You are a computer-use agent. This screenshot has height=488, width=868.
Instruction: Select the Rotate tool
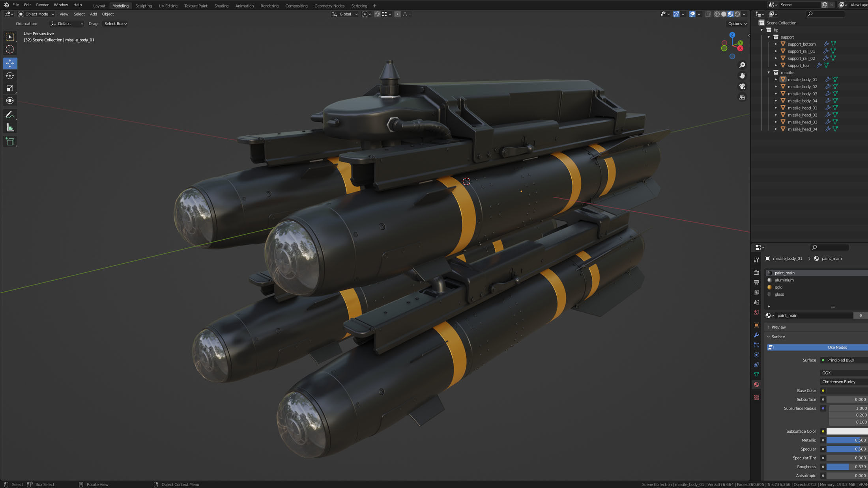point(10,76)
